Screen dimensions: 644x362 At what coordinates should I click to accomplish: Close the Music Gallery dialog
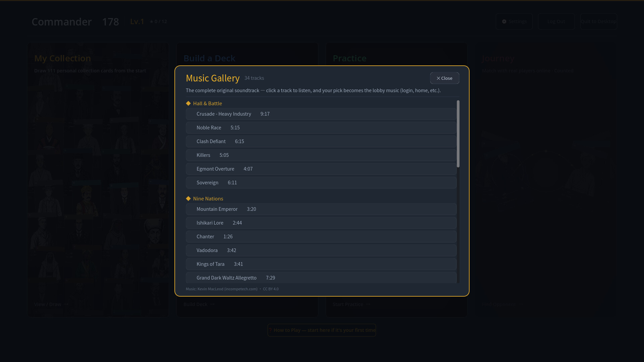[444, 78]
